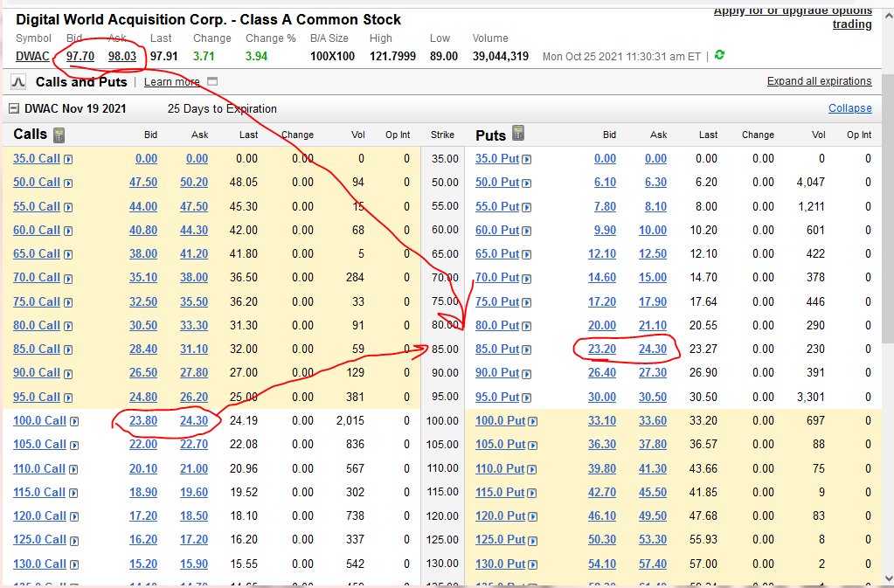Click the 100.0 Call volume 2,015
Image resolution: width=894 pixels, height=588 pixels.
(x=350, y=420)
